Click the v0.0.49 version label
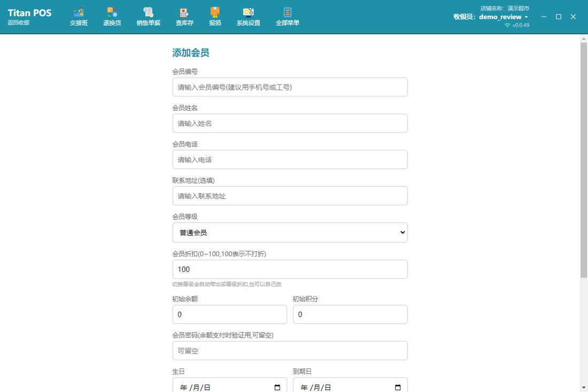The image size is (588, 392). pyautogui.click(x=521, y=25)
